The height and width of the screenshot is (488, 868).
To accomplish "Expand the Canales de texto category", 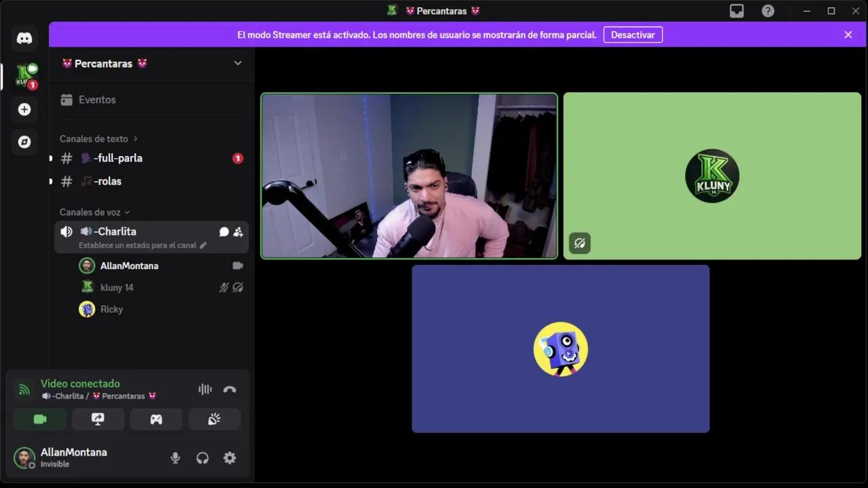I will pos(98,139).
